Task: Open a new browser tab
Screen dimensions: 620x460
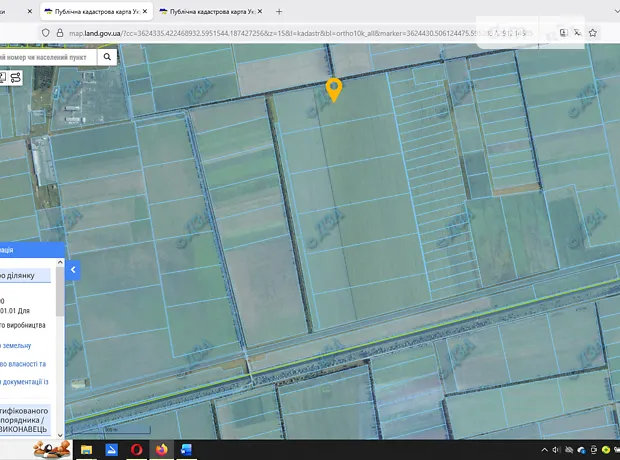Action: pyautogui.click(x=279, y=12)
